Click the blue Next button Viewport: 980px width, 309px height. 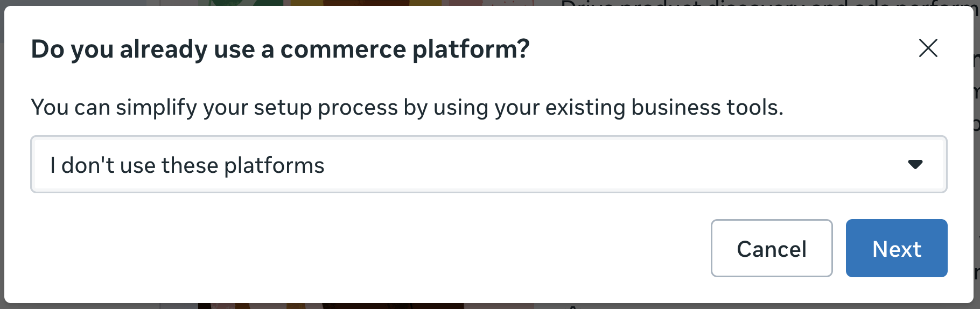pyautogui.click(x=896, y=248)
